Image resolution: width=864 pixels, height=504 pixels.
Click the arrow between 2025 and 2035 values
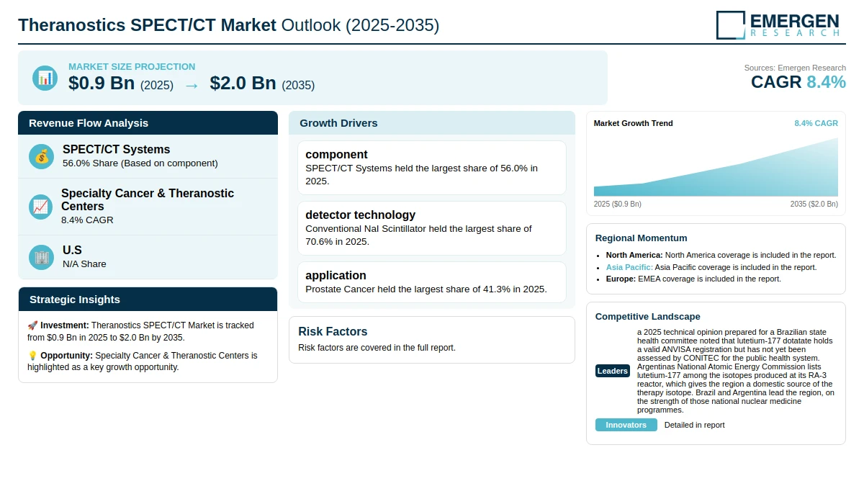click(x=192, y=85)
